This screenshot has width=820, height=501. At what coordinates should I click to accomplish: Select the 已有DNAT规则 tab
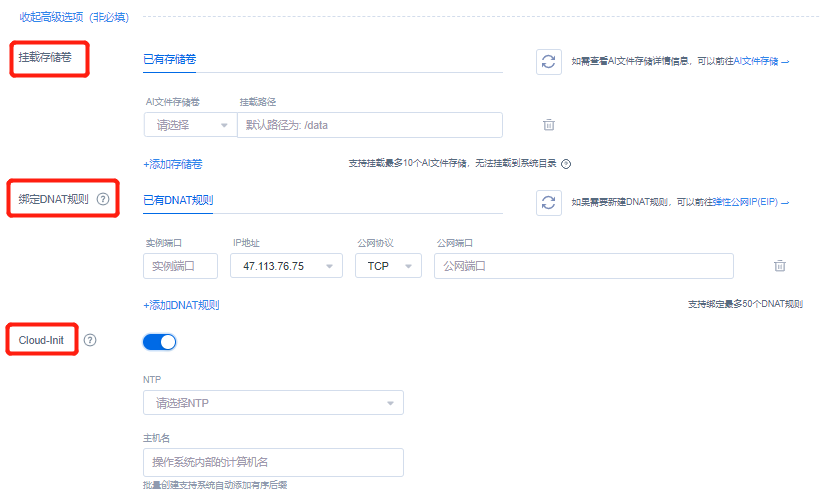click(x=178, y=200)
